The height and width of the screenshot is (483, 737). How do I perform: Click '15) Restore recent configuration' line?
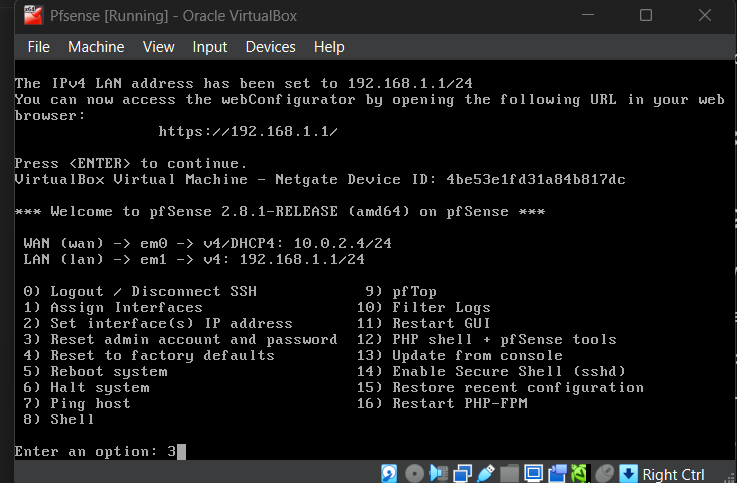click(x=500, y=388)
